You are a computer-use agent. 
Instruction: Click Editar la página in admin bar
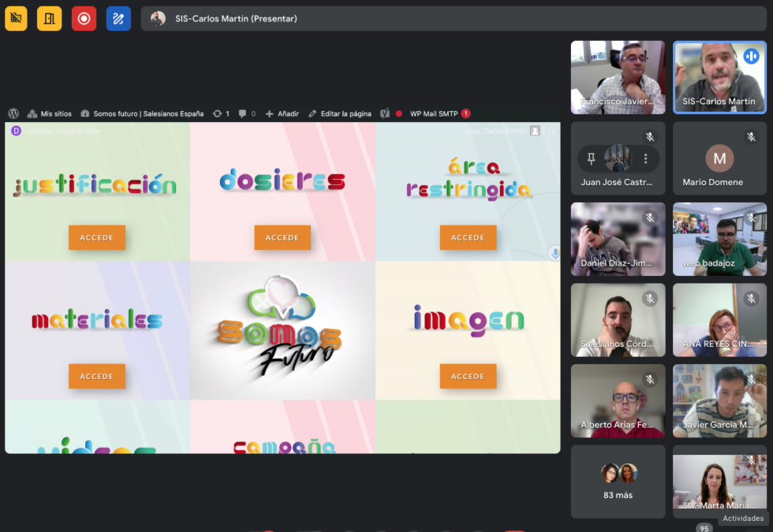(340, 113)
